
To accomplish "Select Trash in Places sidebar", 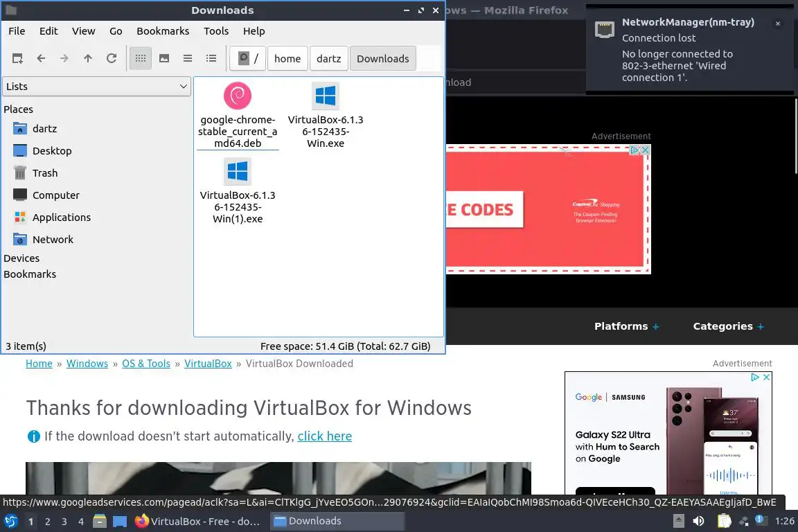I will click(45, 173).
